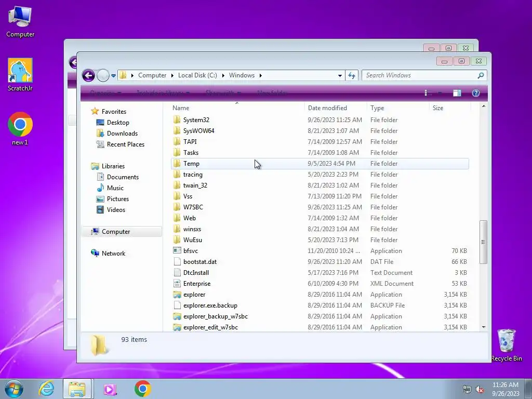
Task: Select the DtcInstall text document icon
Action: pos(177,272)
